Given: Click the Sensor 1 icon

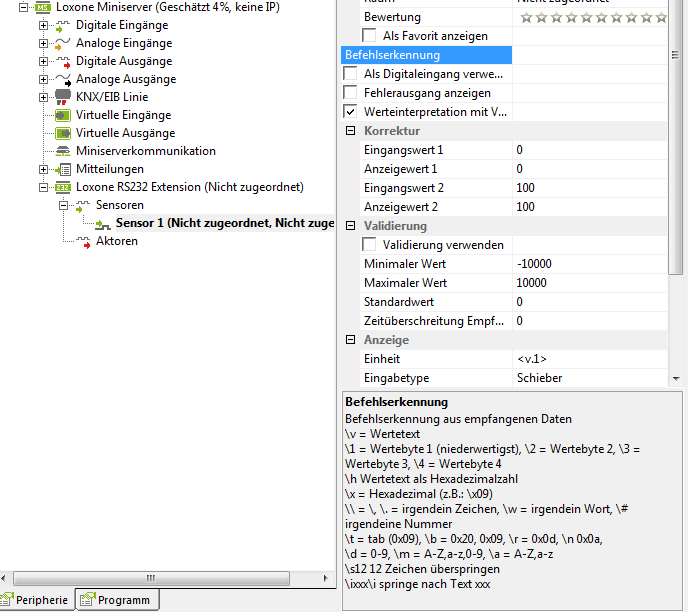Looking at the screenshot, I should click(x=103, y=225).
